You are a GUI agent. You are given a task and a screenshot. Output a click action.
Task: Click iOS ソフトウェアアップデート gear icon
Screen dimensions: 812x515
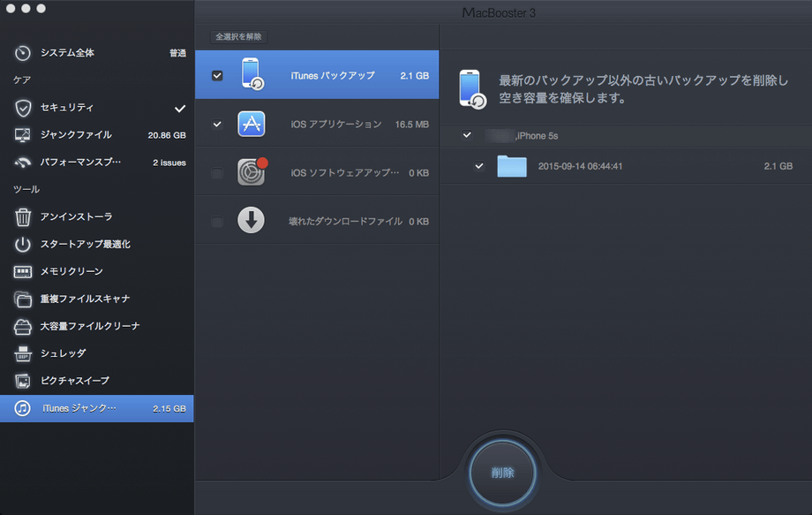pos(252,171)
